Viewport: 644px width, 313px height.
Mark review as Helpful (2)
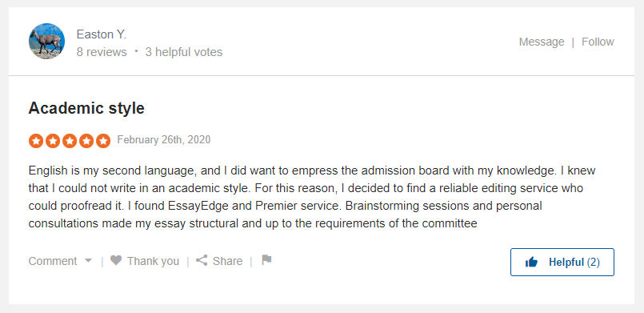tap(562, 262)
